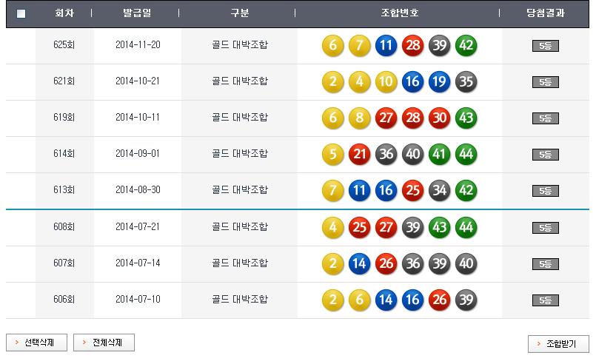The image size is (596, 364).
Task: Click yellow ball 5 in the 614회 row
Action: [333, 155]
